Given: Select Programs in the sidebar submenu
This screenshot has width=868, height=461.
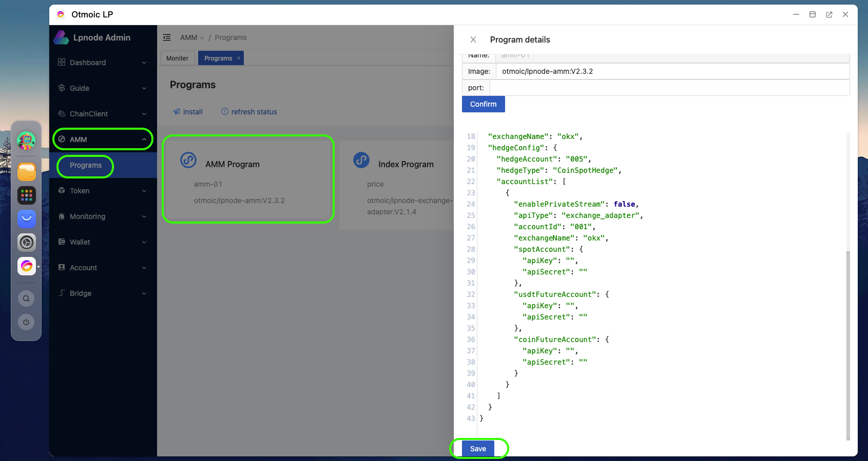Looking at the screenshot, I should pos(86,165).
